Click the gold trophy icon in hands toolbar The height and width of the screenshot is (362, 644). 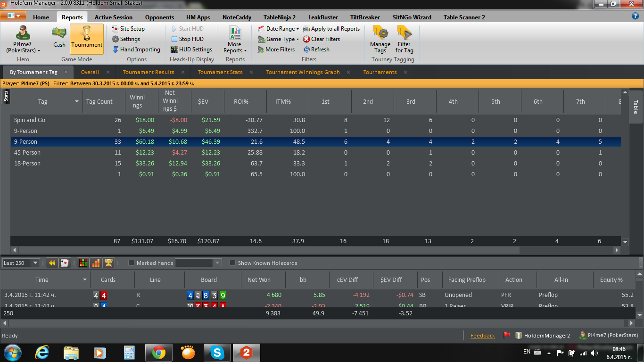pyautogui.click(x=108, y=263)
